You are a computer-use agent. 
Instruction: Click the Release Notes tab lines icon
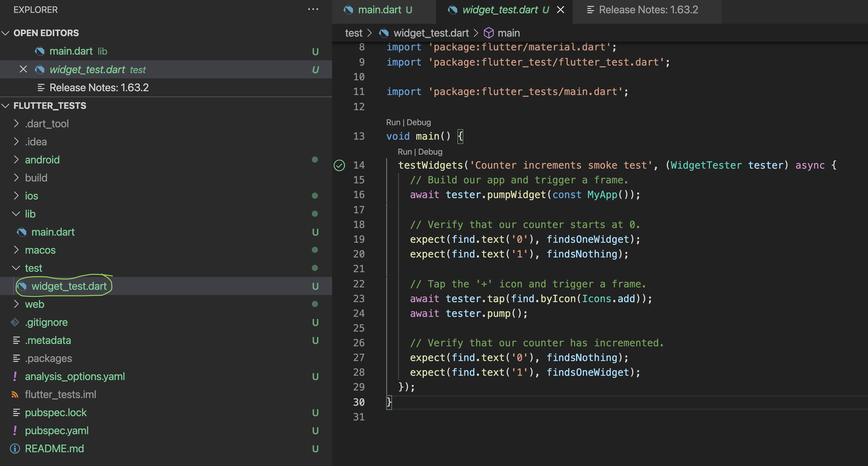(x=590, y=10)
